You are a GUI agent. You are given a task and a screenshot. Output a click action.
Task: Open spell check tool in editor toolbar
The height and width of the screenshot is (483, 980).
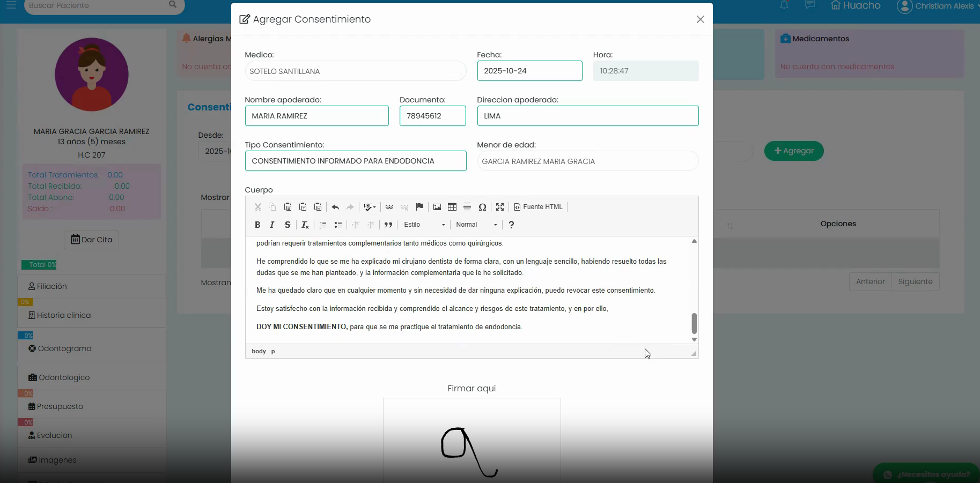click(370, 207)
